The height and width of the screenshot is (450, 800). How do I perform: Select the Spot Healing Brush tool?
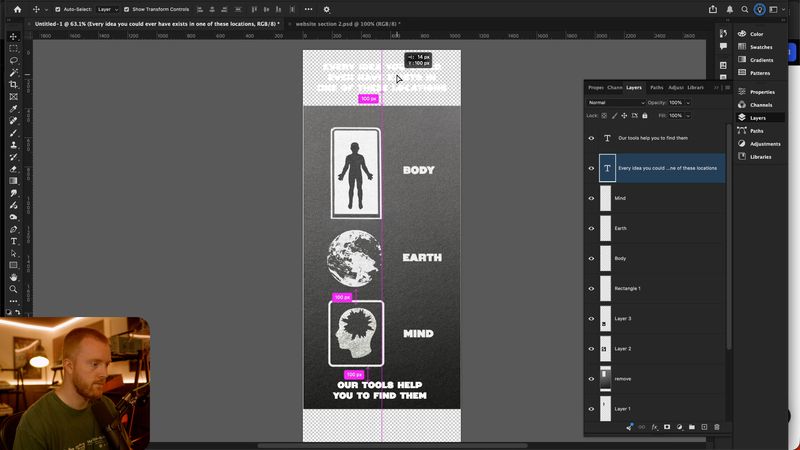[14, 121]
